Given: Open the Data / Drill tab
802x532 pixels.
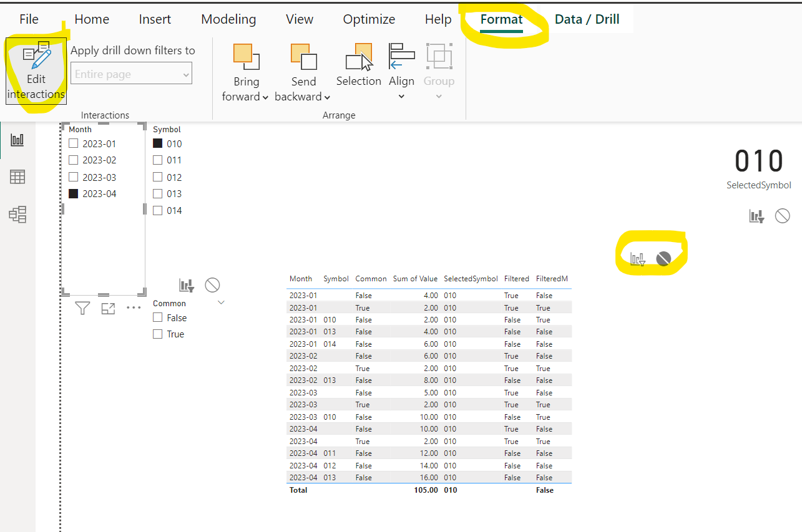Looking at the screenshot, I should click(x=587, y=19).
